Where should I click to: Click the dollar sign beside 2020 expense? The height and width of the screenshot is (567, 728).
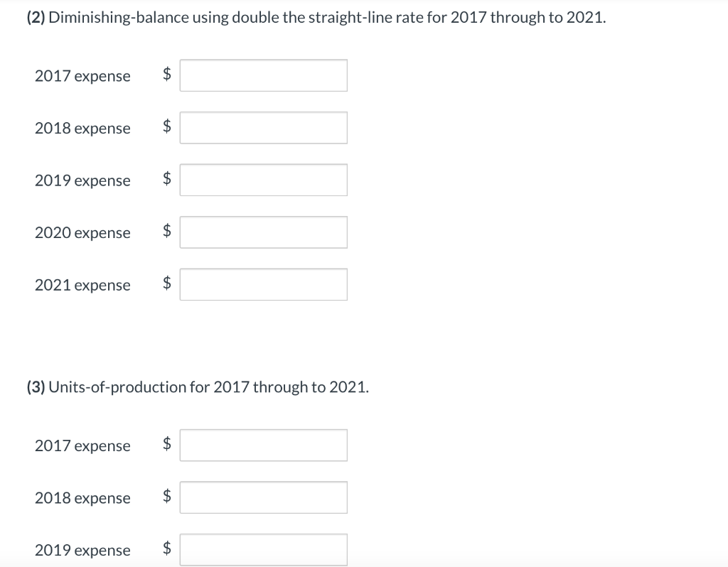[166, 230]
